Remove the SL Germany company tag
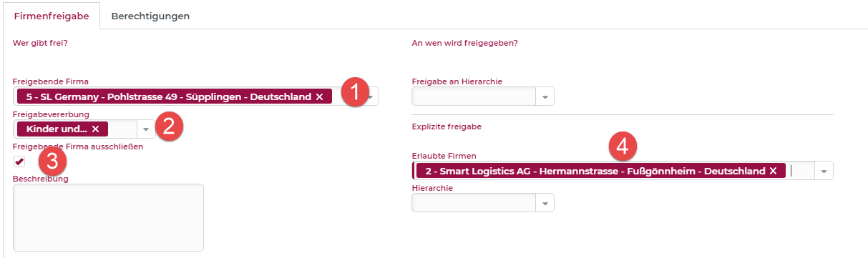Viewport: 868px width, 258px height. point(319,96)
